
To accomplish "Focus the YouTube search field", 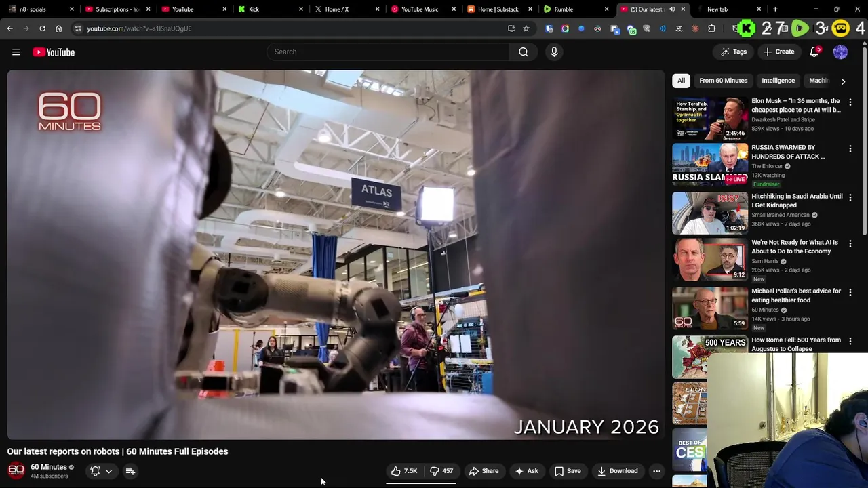I will pyautogui.click(x=388, y=52).
